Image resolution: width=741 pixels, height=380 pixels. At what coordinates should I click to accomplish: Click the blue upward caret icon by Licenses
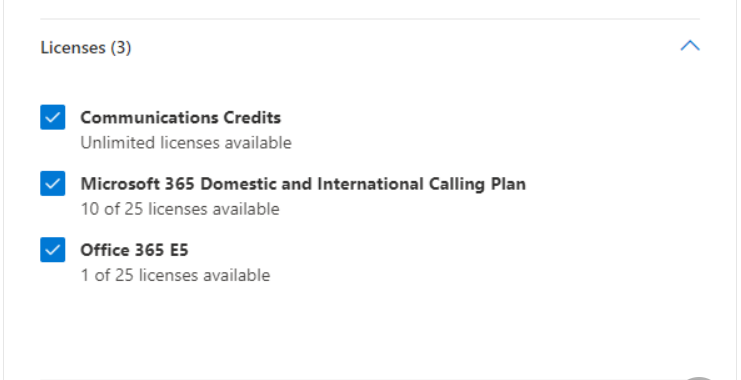point(690,46)
